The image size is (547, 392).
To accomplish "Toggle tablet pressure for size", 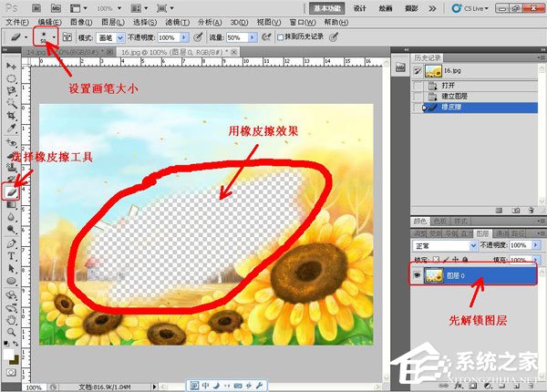I will (334, 37).
